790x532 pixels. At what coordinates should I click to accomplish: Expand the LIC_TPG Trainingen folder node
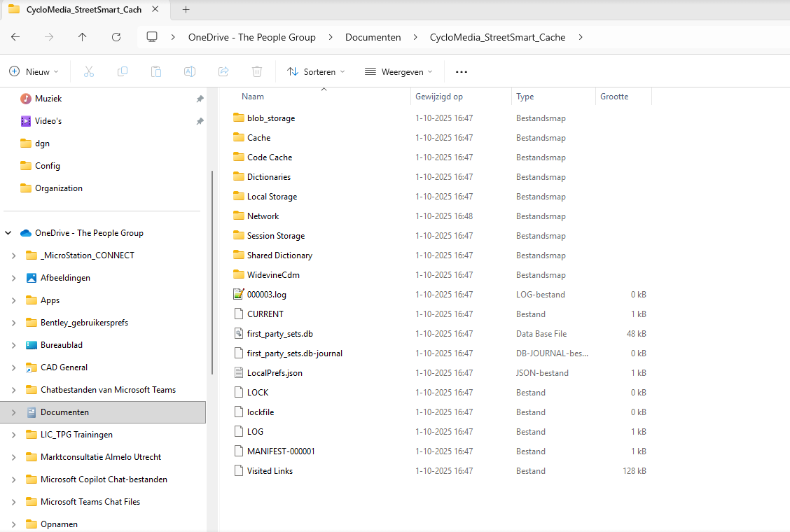pos(13,434)
